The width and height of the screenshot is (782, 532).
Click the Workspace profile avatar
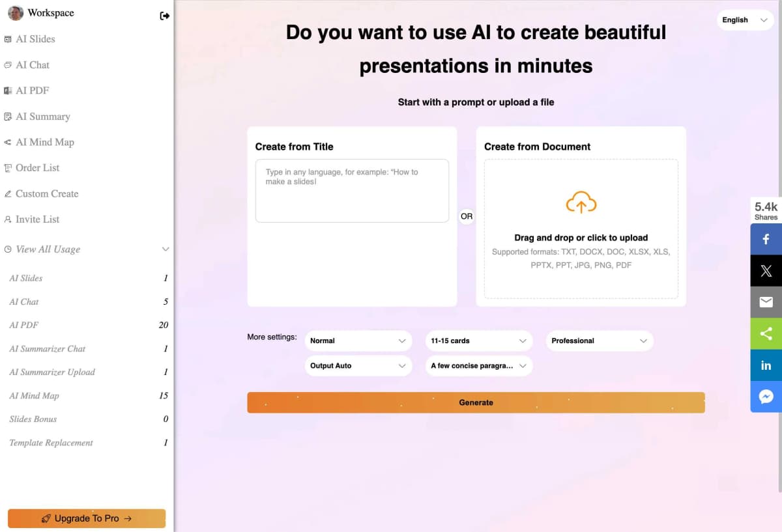16,13
